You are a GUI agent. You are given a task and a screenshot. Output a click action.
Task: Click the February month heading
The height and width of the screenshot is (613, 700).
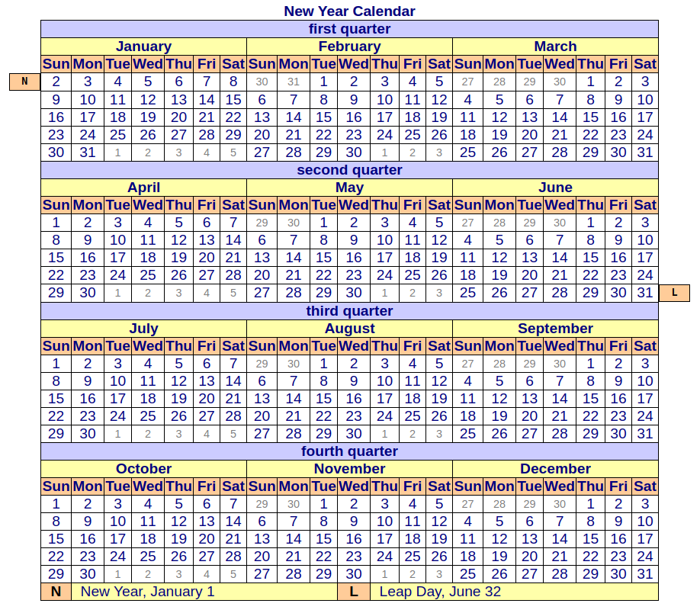349,47
